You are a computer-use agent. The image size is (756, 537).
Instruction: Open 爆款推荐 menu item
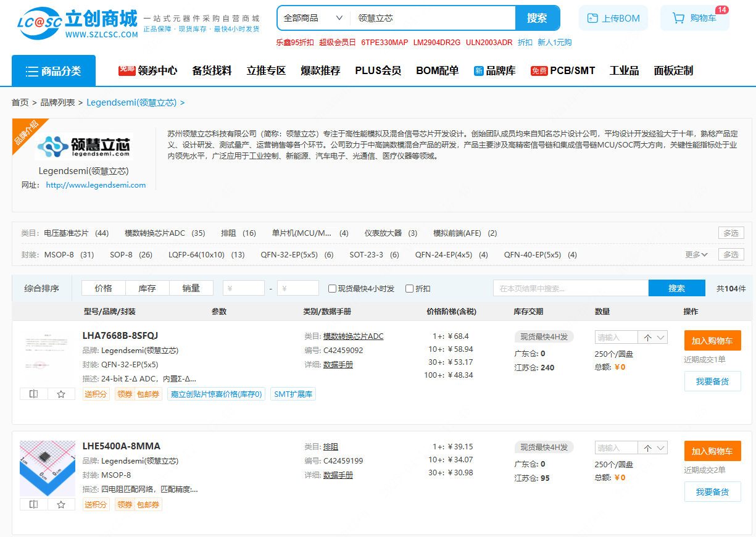[x=320, y=71]
